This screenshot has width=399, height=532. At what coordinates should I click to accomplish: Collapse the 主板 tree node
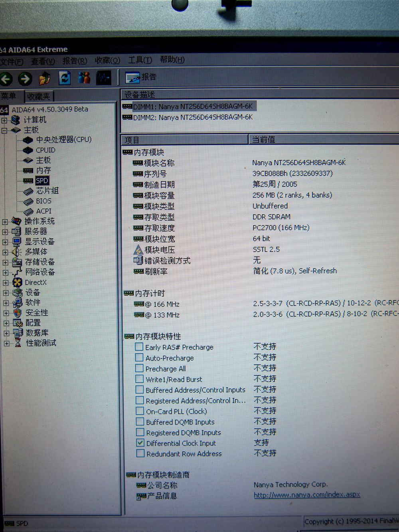click(x=4, y=130)
